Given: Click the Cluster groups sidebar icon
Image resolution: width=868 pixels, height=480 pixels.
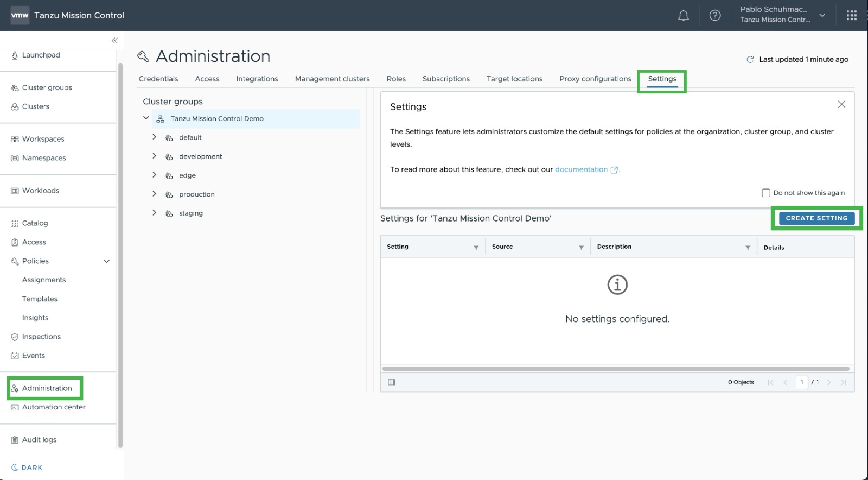Looking at the screenshot, I should point(15,88).
